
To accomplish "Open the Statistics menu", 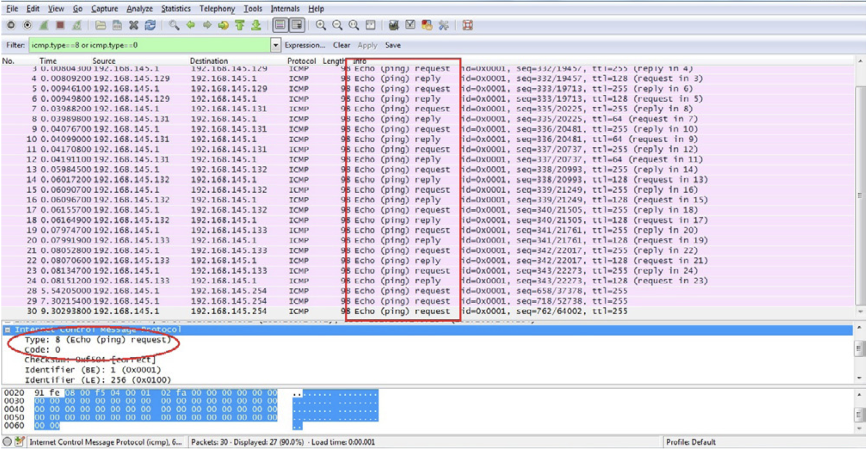I will click(x=176, y=9).
